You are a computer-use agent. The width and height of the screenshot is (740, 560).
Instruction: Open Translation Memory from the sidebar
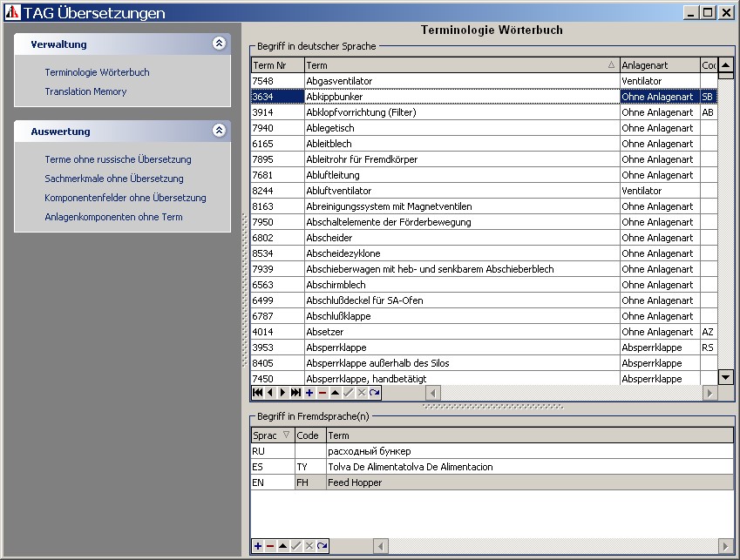85,91
